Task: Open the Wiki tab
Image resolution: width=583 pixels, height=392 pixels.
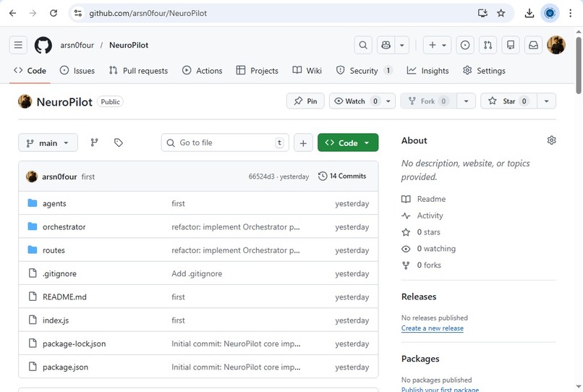Action: pyautogui.click(x=307, y=71)
